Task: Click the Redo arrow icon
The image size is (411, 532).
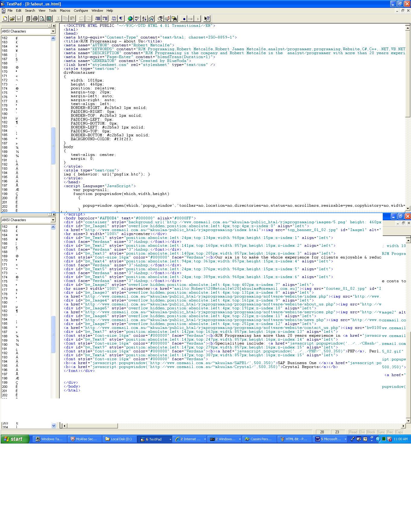Action: pos(88,19)
